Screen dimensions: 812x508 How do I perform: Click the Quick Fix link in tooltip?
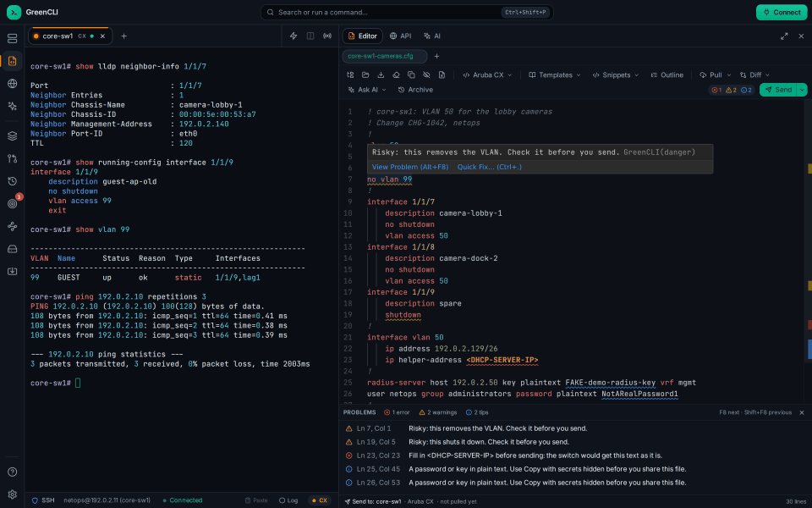(x=490, y=167)
